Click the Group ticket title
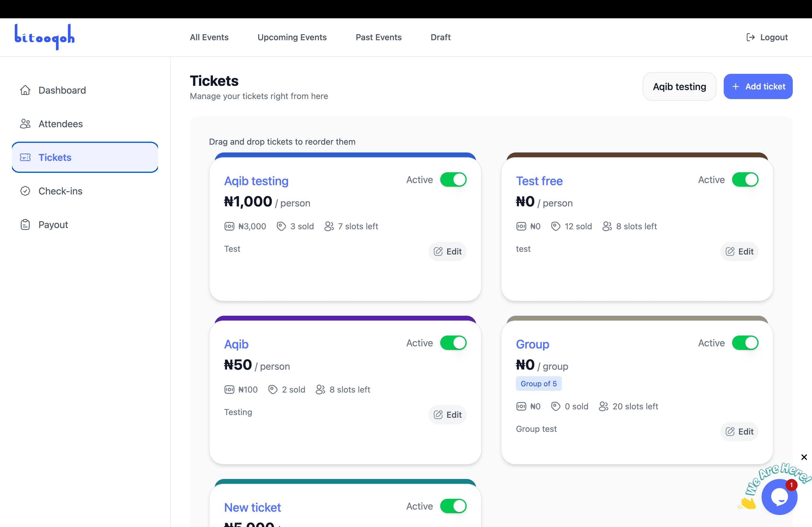 [x=533, y=344]
